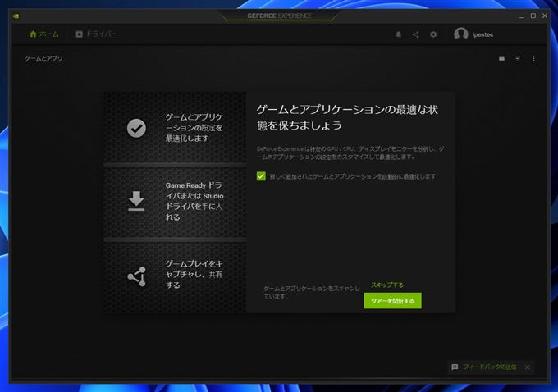Click the ゲームとアプリ heading

(x=43, y=58)
